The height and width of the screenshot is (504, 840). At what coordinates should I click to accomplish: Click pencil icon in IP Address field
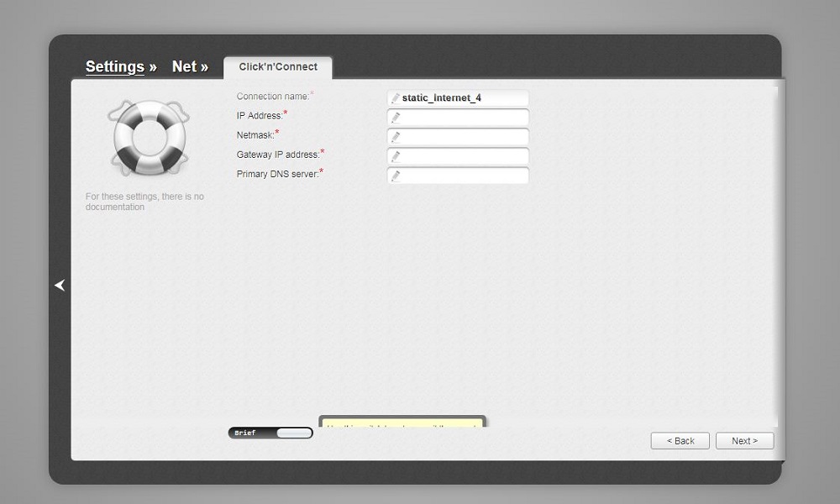tap(396, 118)
